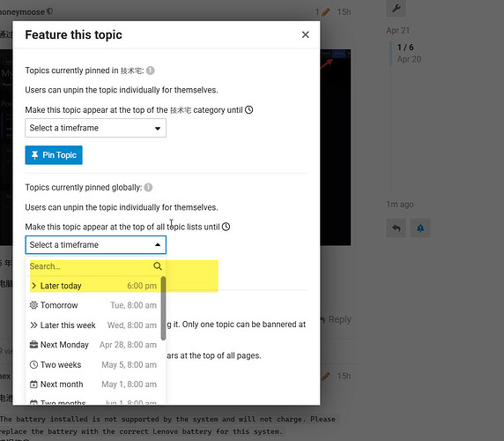
Task: Open the category pin timeframe dropdown
Action: click(x=95, y=128)
